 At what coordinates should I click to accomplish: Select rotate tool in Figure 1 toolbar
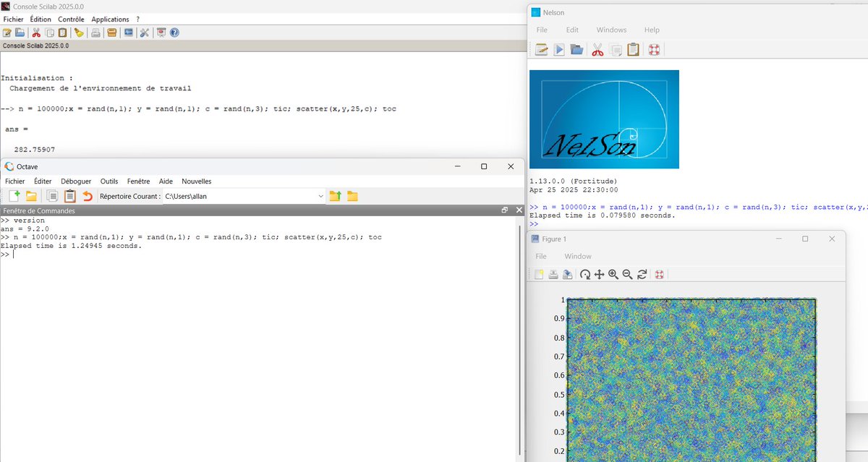tap(585, 275)
